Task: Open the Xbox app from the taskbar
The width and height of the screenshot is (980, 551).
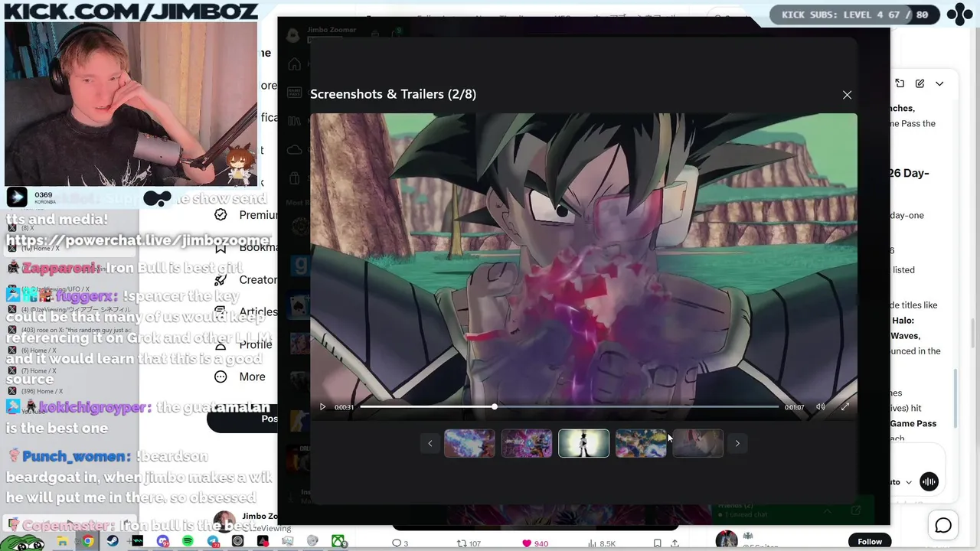Action: coord(338,542)
